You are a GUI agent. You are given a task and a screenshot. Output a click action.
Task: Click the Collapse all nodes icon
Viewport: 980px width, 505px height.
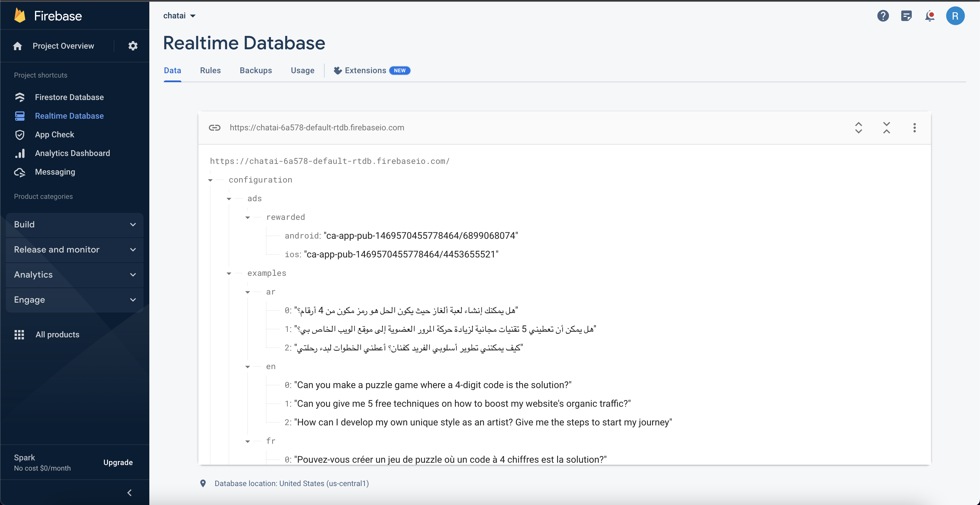887,128
